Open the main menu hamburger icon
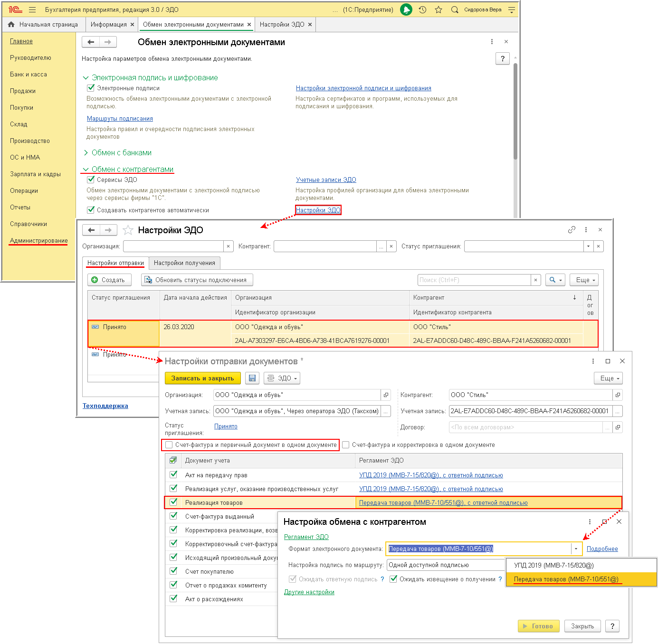The width and height of the screenshot is (658, 644). 32,9
